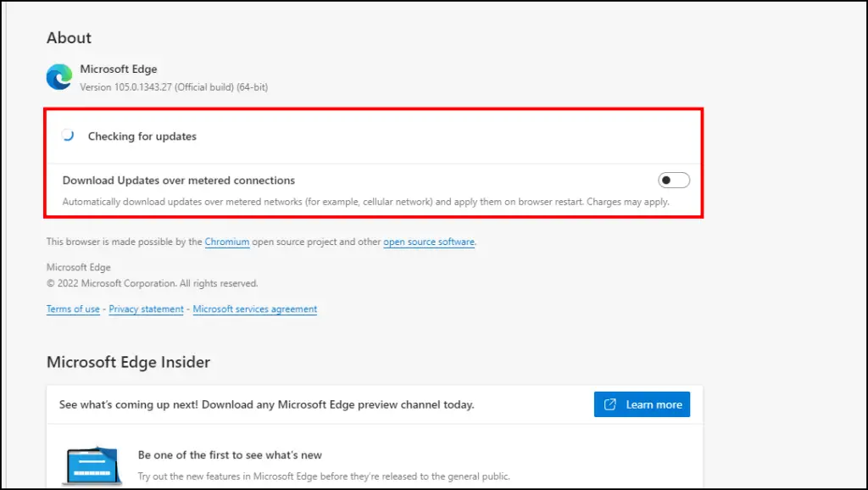Image resolution: width=868 pixels, height=490 pixels.
Task: Click the Microsoft Edge logo icon
Action: tap(59, 77)
